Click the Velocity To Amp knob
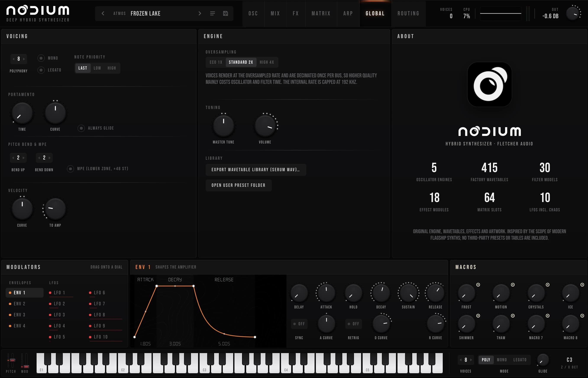Viewport: 588px width, 378px height. [x=55, y=209]
